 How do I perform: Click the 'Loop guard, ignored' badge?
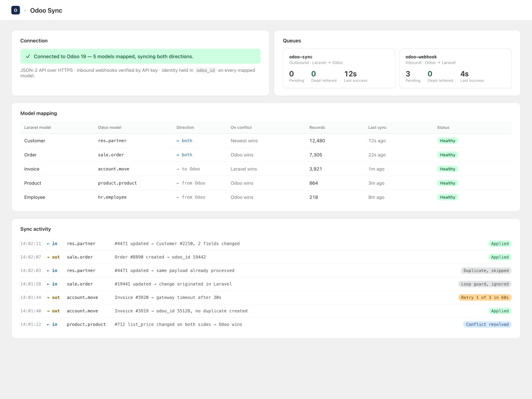(485, 284)
